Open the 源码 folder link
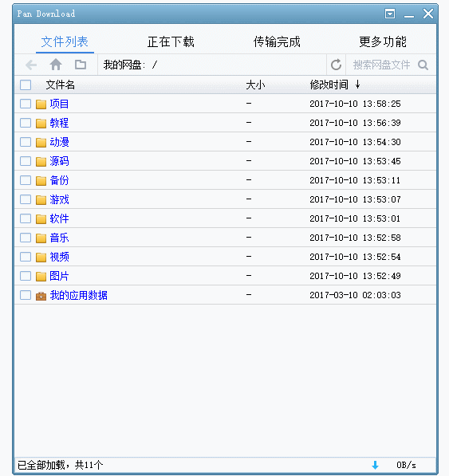 [x=59, y=161]
